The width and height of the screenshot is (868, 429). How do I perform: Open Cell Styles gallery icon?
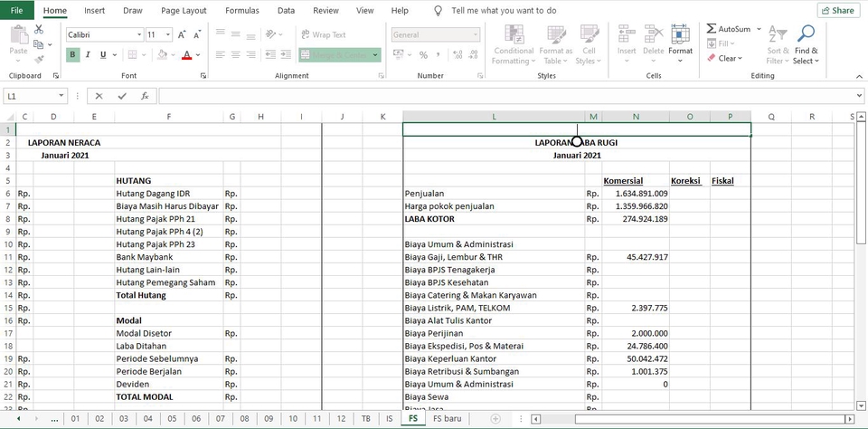589,34
